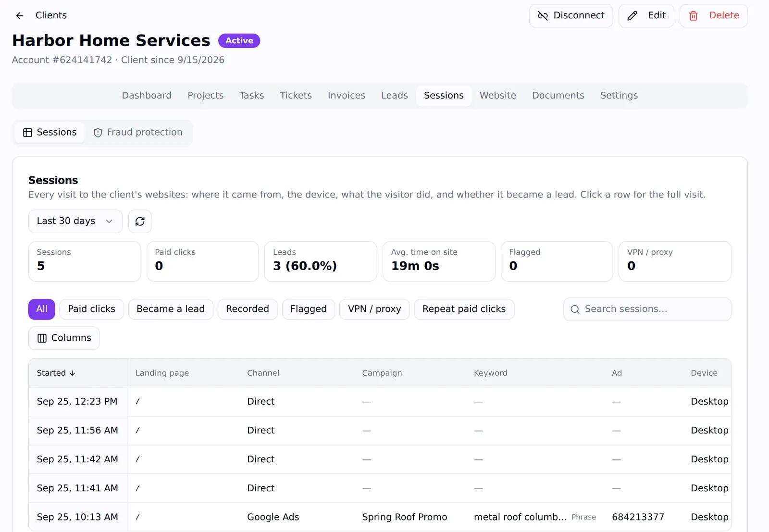The height and width of the screenshot is (532, 769).
Task: Toggle the Recorded filter
Action: pyautogui.click(x=248, y=309)
